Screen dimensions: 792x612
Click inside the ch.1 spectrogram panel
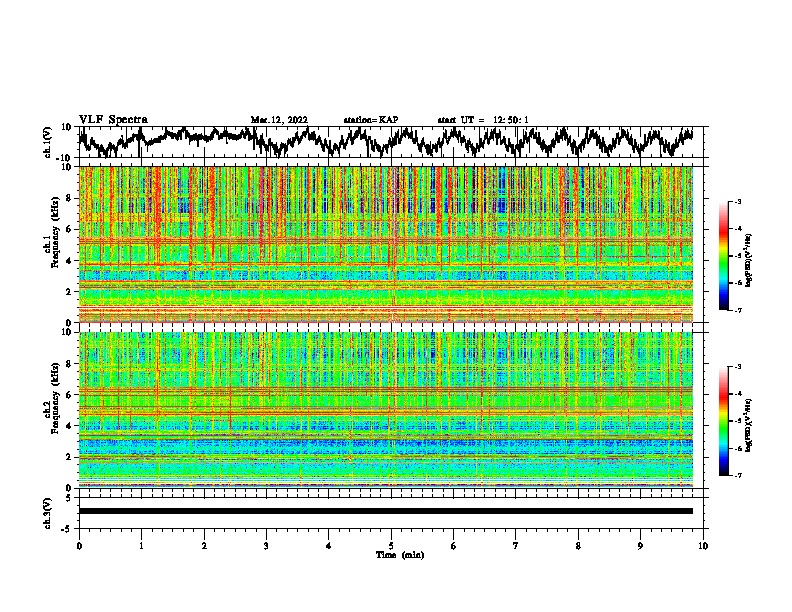tap(386, 244)
